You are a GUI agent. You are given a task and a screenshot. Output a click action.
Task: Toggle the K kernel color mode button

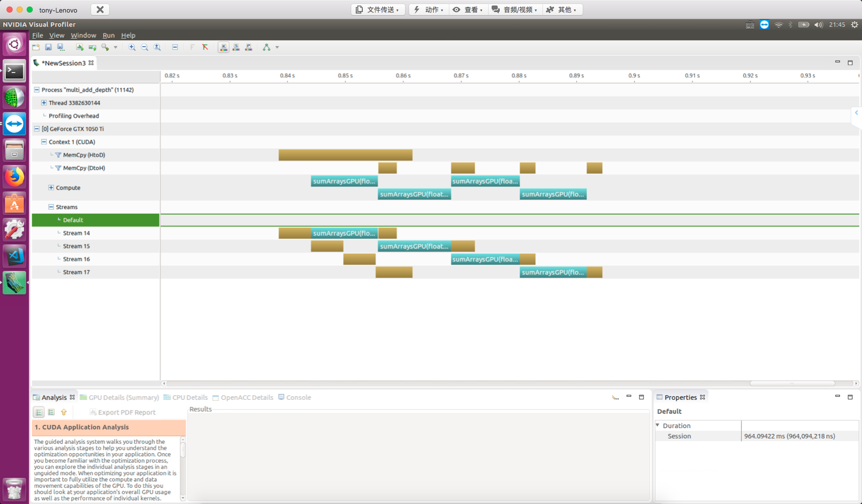pos(223,47)
